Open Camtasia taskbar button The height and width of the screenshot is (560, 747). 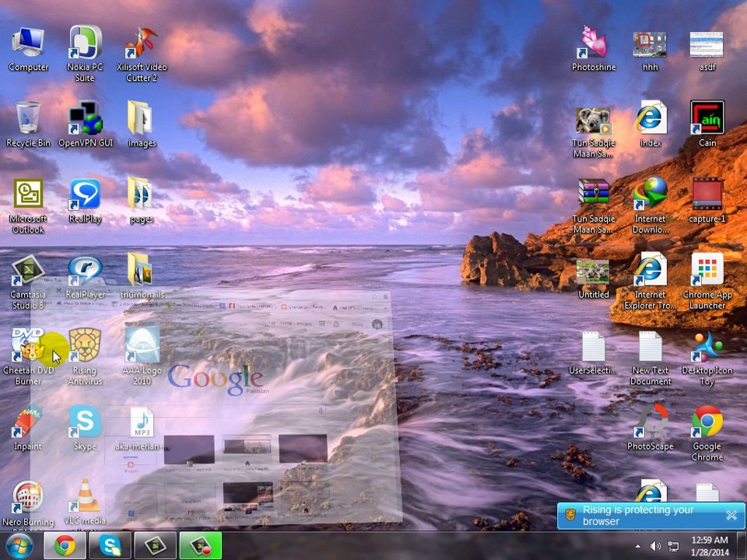point(156,546)
